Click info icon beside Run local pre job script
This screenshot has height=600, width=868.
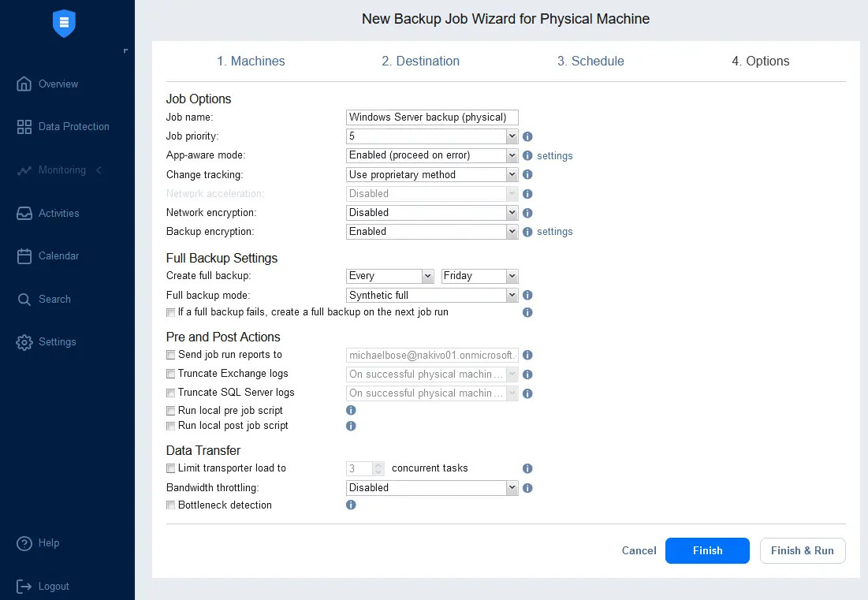click(x=351, y=411)
